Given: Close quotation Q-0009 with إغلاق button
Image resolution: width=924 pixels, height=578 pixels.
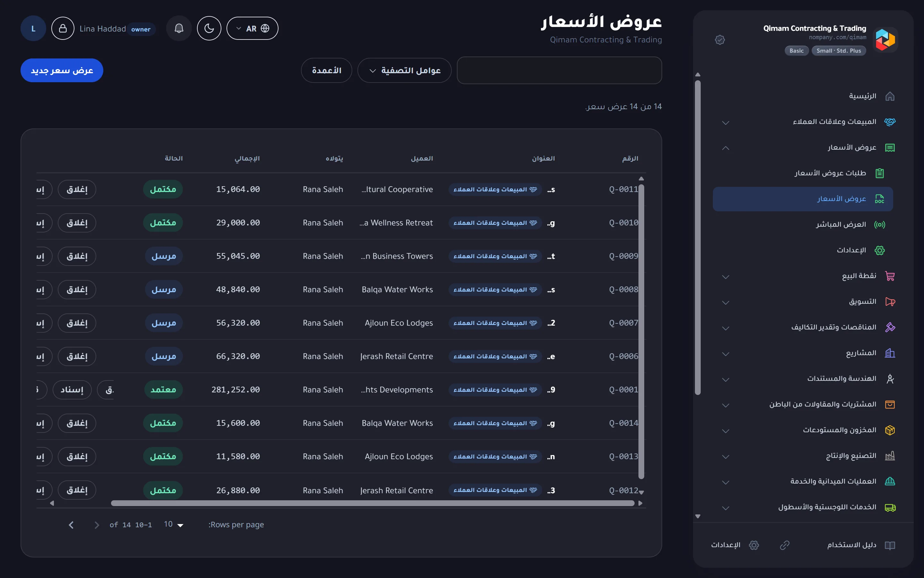Looking at the screenshot, I should [77, 256].
